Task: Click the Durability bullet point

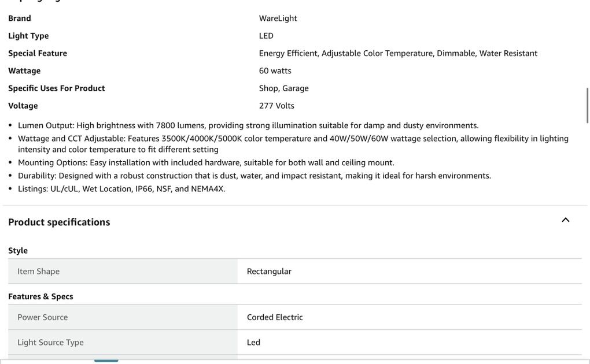Action: click(254, 176)
